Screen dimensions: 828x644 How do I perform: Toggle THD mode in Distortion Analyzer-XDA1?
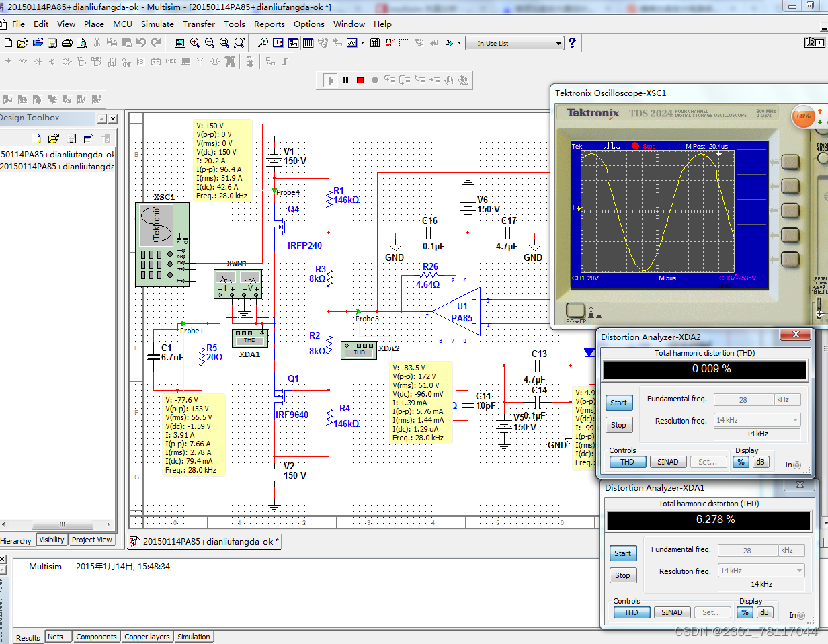click(631, 612)
